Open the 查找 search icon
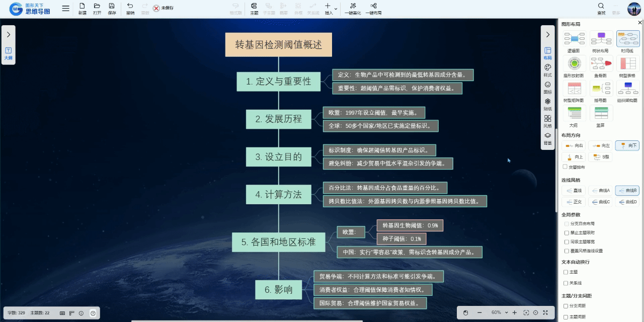 pyautogui.click(x=601, y=6)
